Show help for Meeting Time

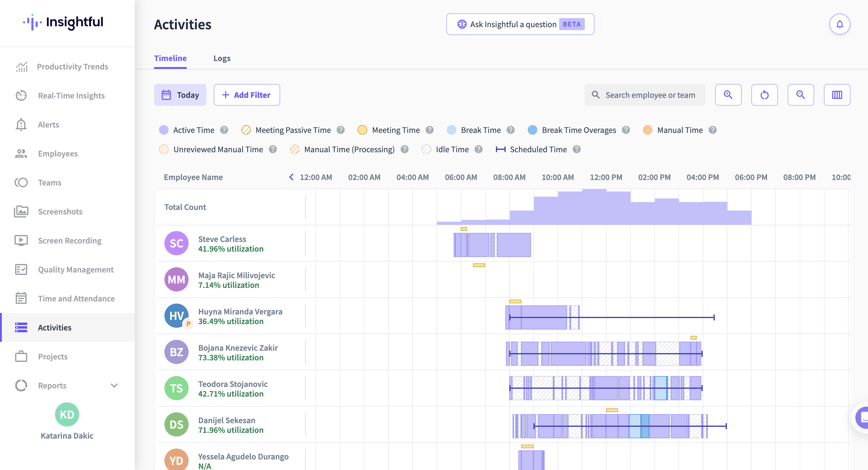coord(430,130)
